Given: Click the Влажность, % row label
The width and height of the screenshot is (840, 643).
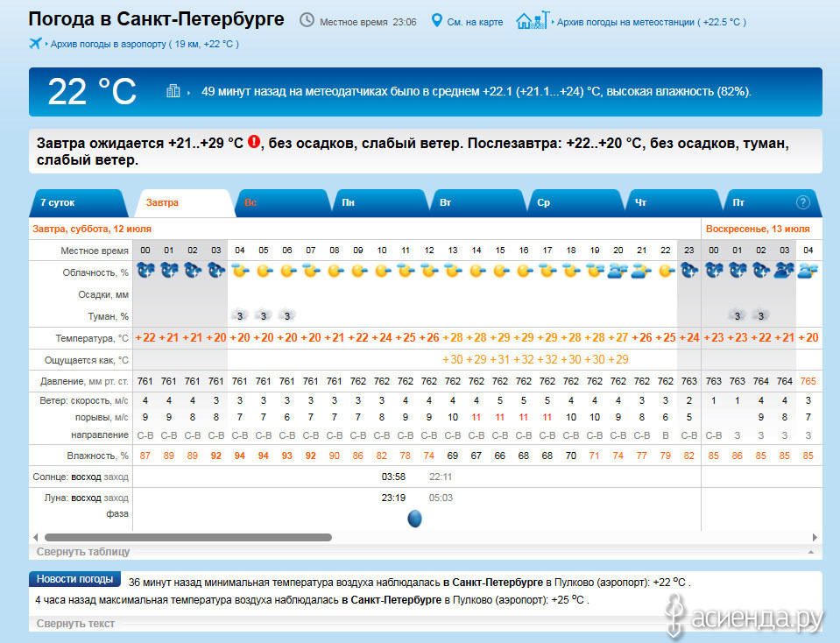Looking at the screenshot, I should 97,456.
